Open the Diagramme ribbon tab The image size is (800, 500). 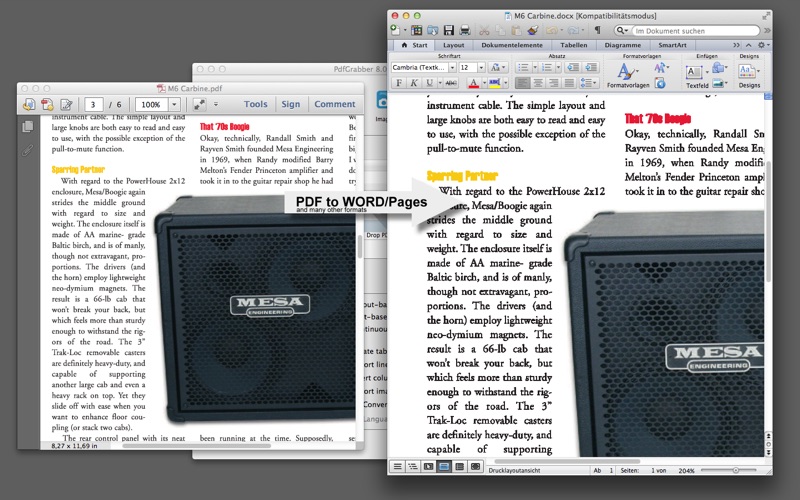tap(622, 45)
